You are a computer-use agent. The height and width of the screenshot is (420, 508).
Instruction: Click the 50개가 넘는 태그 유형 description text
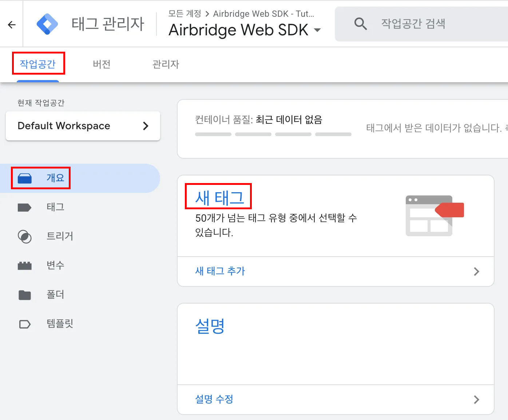[276, 225]
